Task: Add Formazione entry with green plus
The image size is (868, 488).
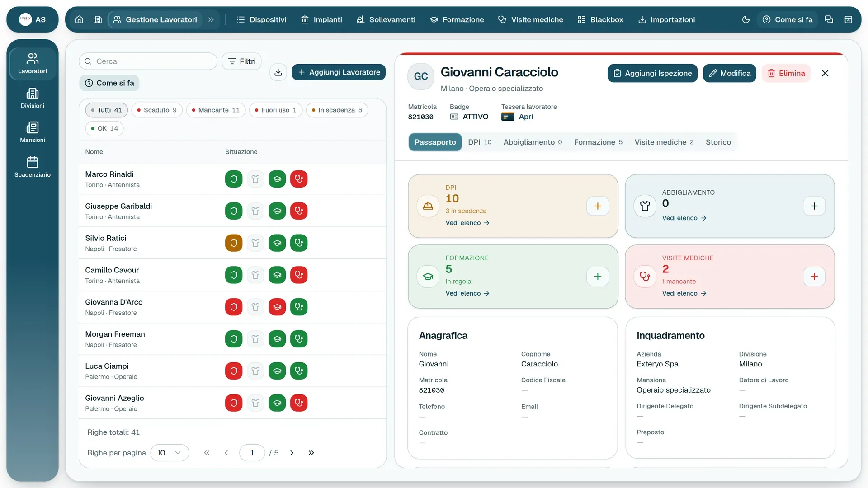Action: 598,277
